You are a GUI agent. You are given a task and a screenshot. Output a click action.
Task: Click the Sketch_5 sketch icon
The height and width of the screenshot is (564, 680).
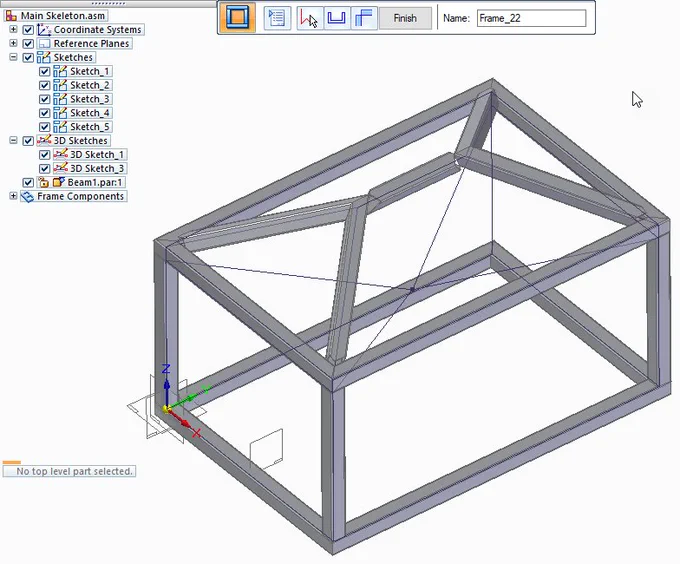click(x=60, y=127)
